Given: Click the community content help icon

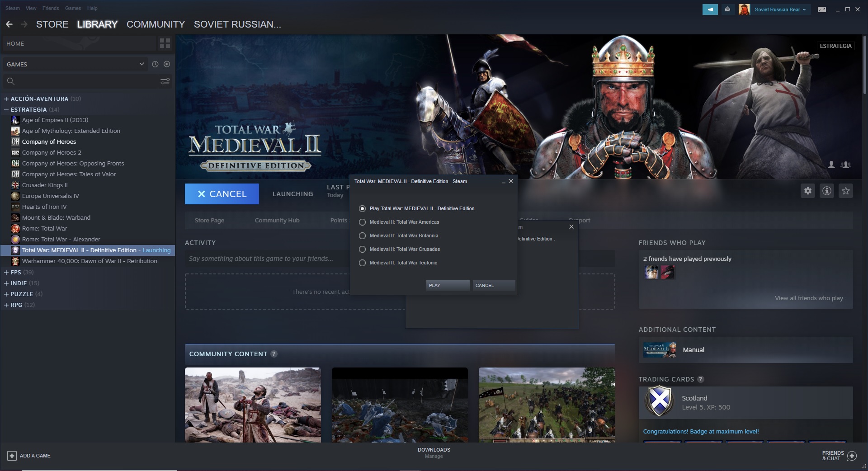Looking at the screenshot, I should (x=274, y=354).
